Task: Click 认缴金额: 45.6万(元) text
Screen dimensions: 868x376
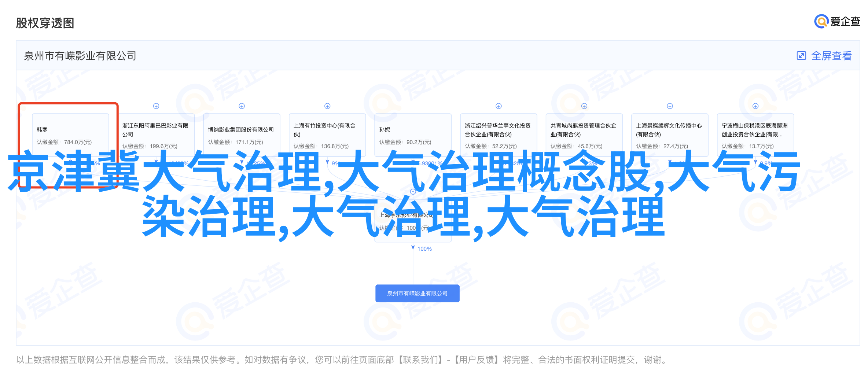Action: pos(577,146)
